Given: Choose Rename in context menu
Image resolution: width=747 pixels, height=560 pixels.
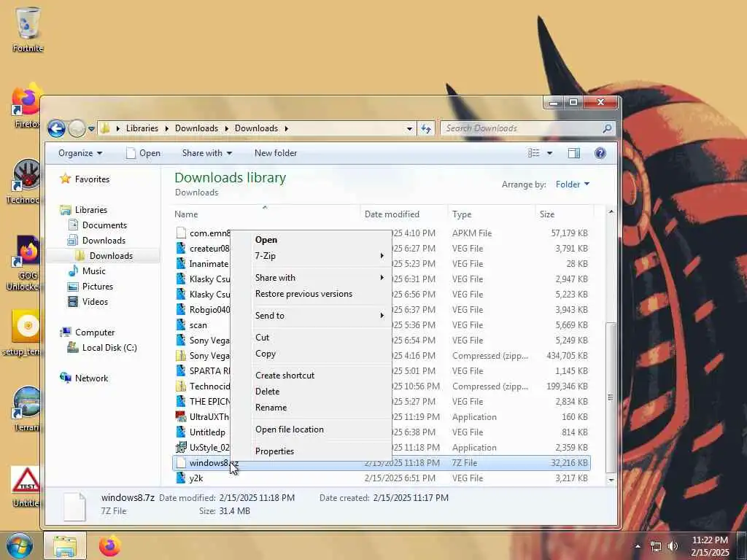Looking at the screenshot, I should tap(311, 408).
